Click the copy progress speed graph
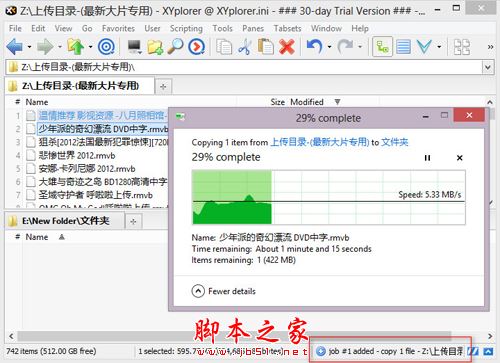This screenshot has height=363, width=500. click(x=329, y=197)
